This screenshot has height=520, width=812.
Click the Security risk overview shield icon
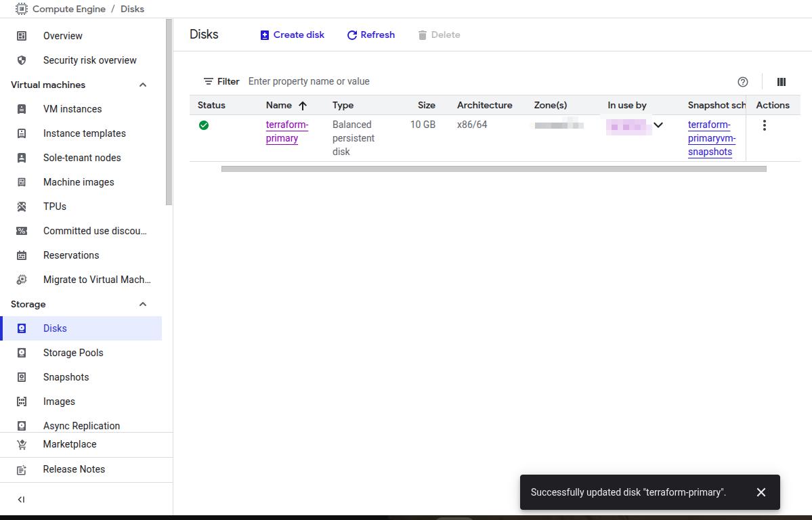pos(22,60)
